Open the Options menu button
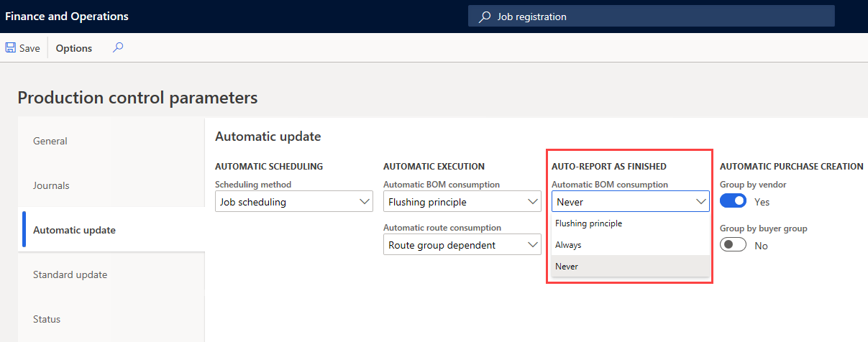Screen dimensions: 868x342 (x=74, y=48)
